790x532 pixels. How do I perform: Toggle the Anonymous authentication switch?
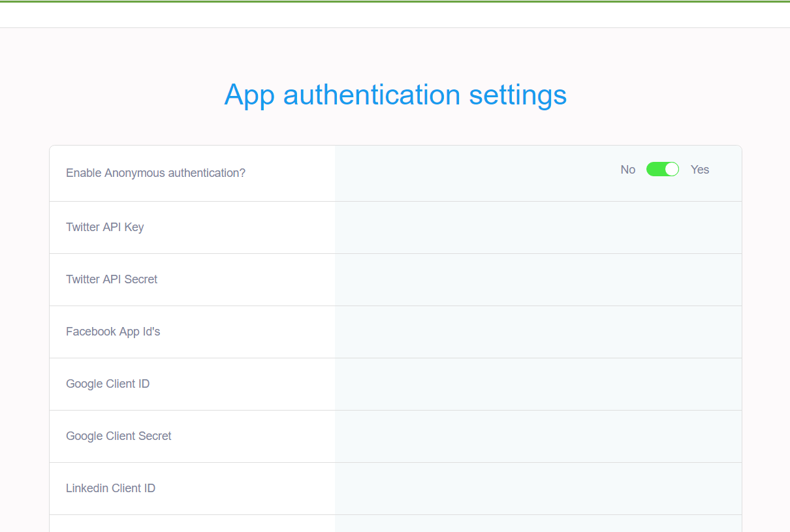click(663, 170)
